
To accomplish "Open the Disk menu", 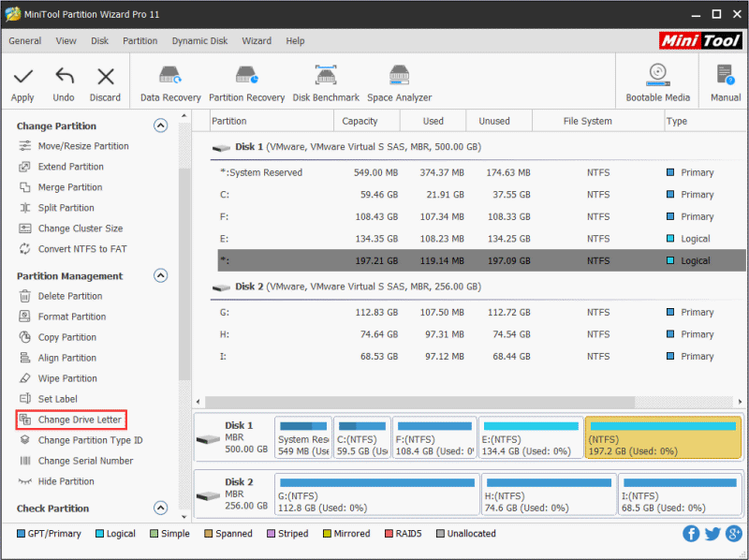I will (x=99, y=40).
